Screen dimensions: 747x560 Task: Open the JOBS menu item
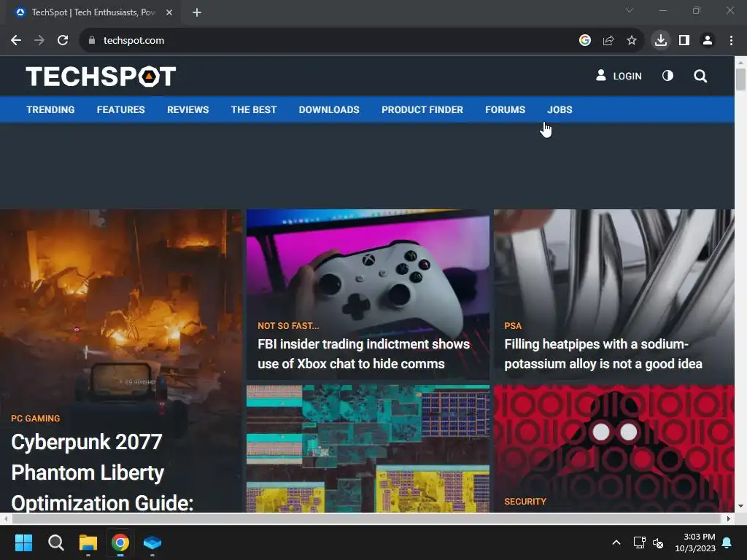(x=560, y=109)
